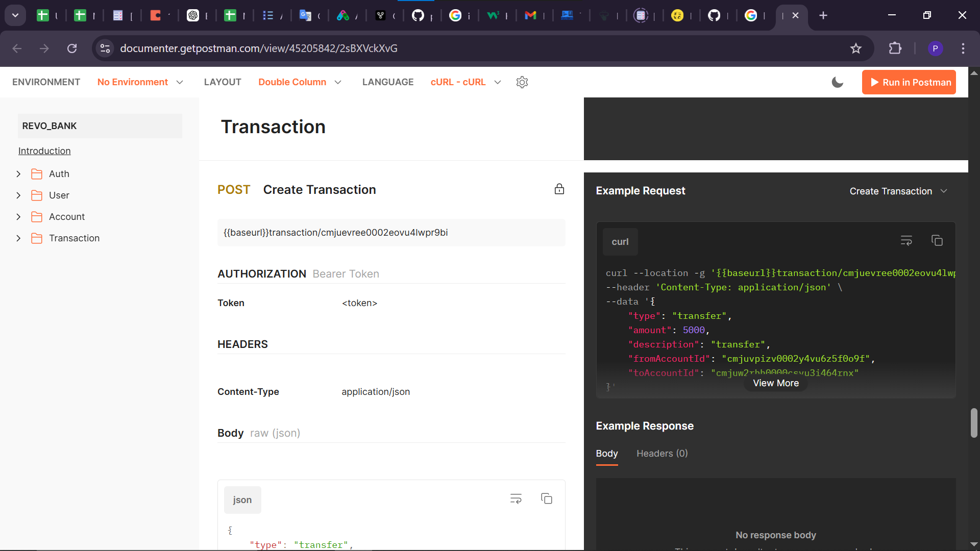Copy the curl code snippet

click(938, 240)
